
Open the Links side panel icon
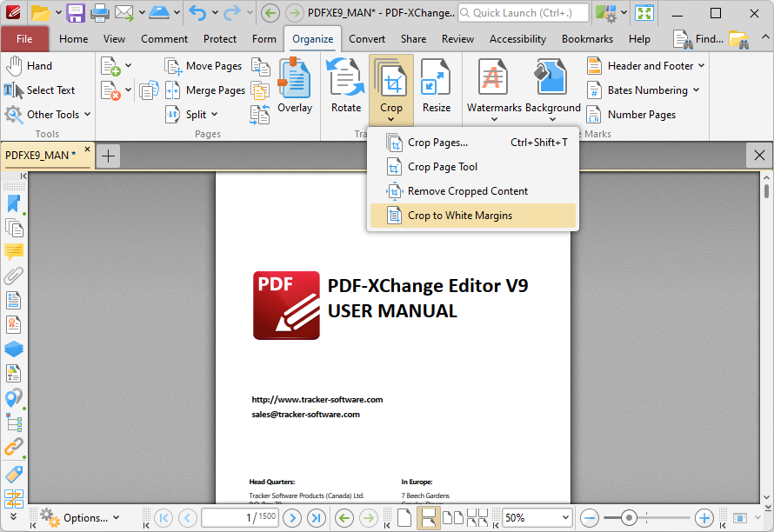point(14,447)
